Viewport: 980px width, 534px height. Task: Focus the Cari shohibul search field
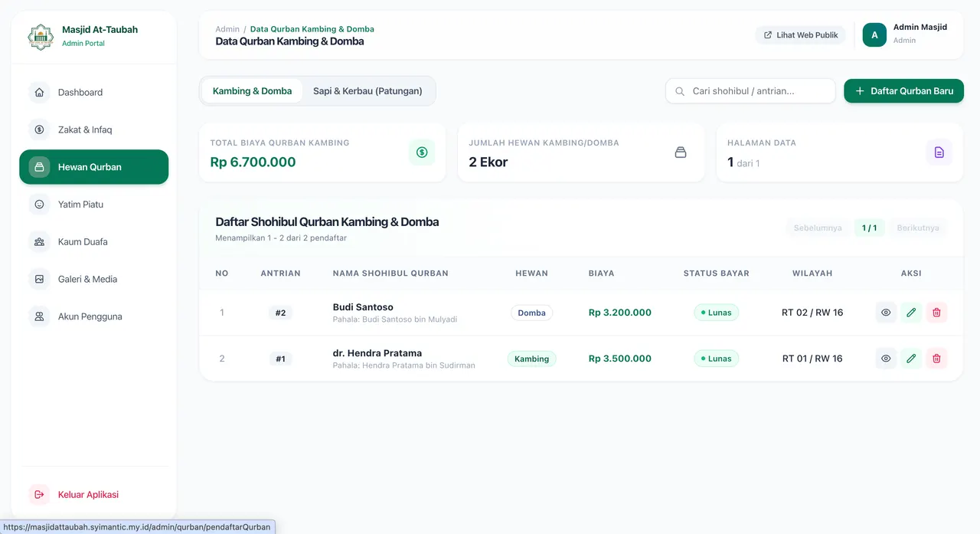tap(750, 90)
